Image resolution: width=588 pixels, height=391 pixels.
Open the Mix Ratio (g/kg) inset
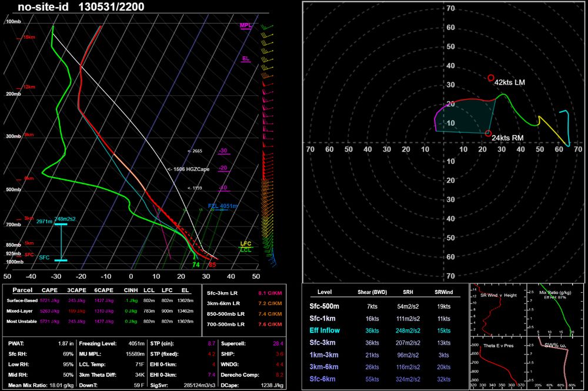[555, 310]
